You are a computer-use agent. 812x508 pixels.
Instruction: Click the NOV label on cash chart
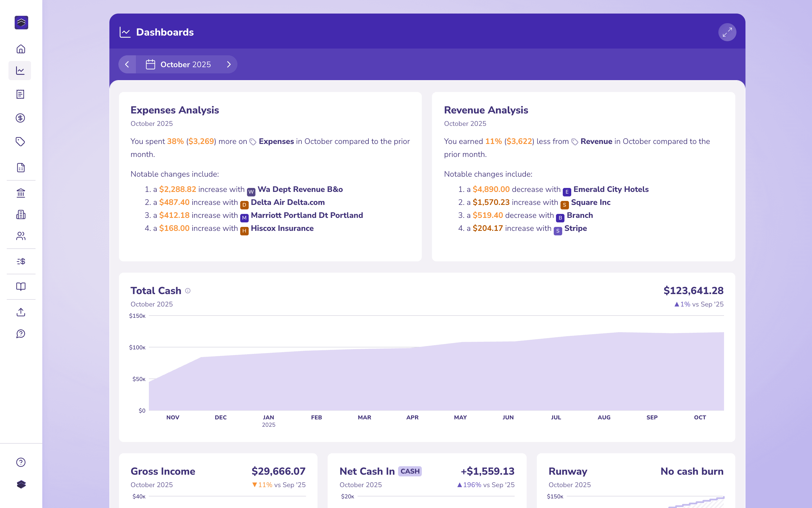tap(173, 417)
